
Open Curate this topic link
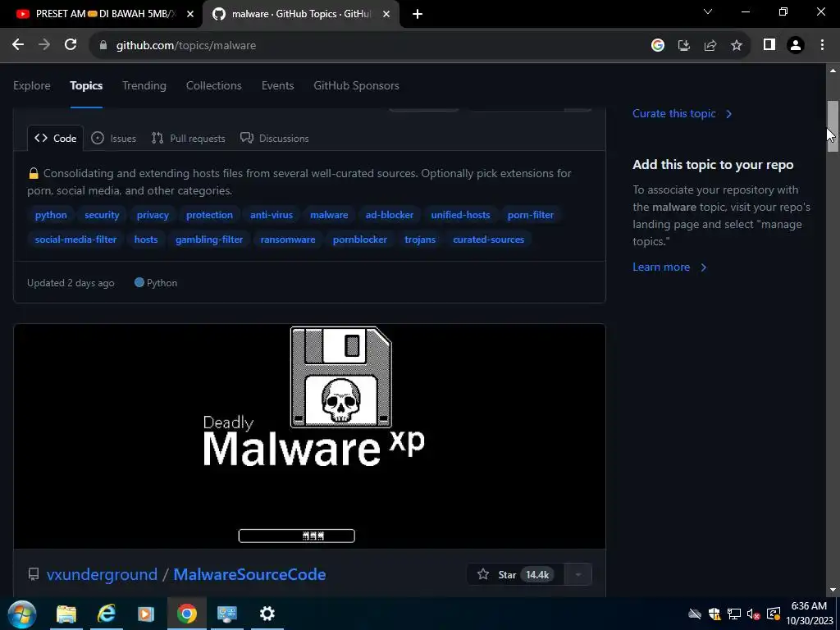point(682,113)
